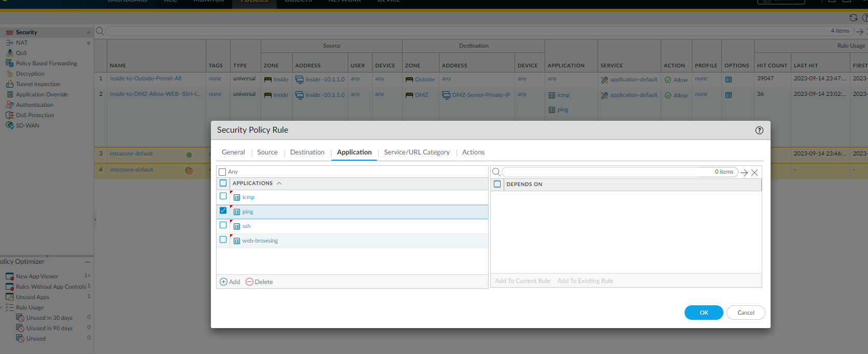The height and width of the screenshot is (354, 868).
Task: Click the gear icon on interzone-default rule
Action: pyautogui.click(x=189, y=171)
